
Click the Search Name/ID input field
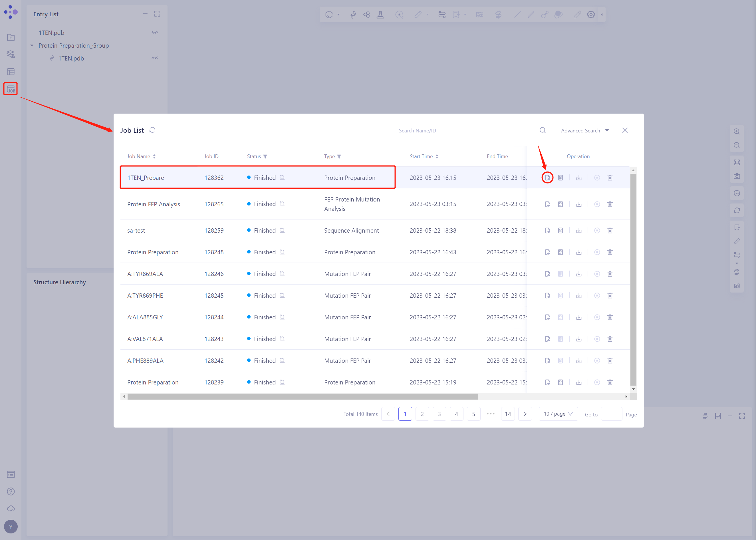click(x=465, y=131)
